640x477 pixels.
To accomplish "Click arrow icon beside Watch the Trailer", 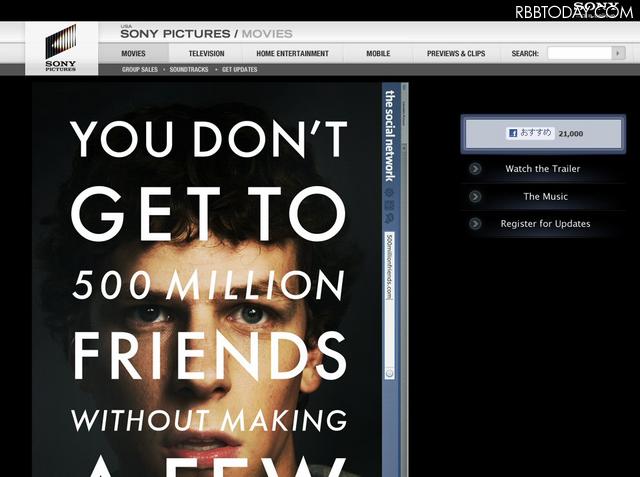I will coord(475,169).
